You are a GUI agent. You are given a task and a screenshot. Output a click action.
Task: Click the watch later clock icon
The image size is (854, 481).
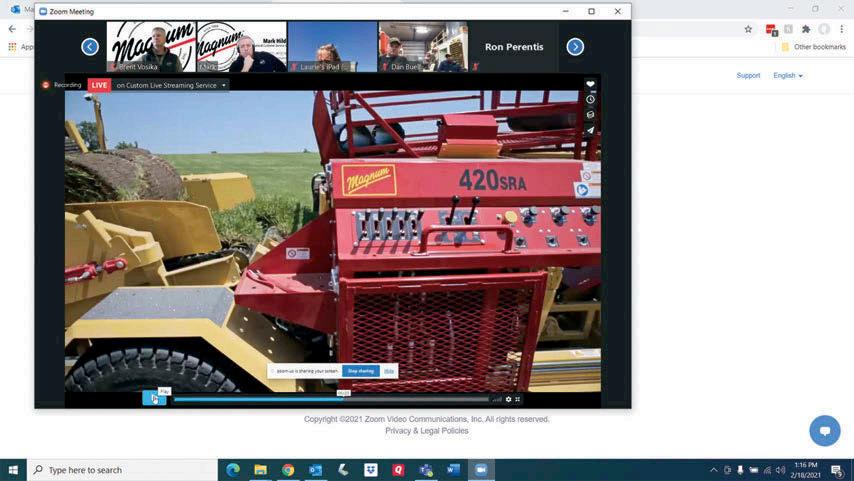tap(590, 99)
